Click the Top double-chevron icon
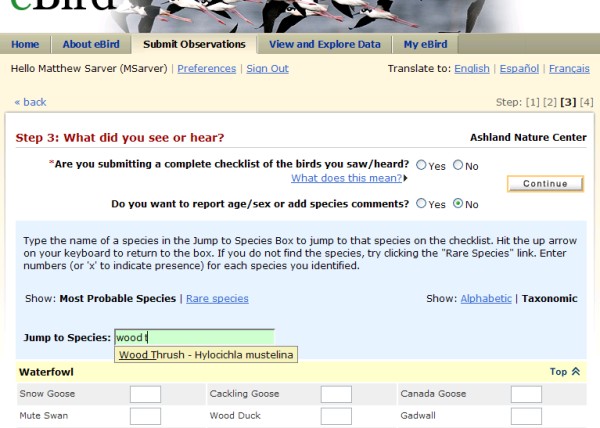Viewport: 600px width, 428px height. [x=576, y=371]
